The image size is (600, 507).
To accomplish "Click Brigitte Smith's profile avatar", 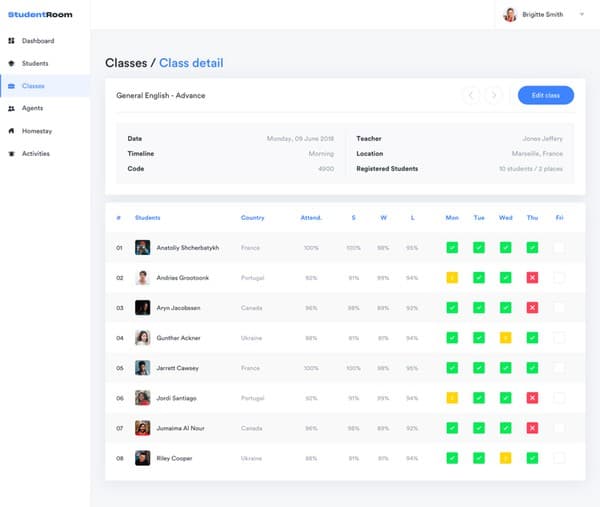I will click(x=510, y=15).
